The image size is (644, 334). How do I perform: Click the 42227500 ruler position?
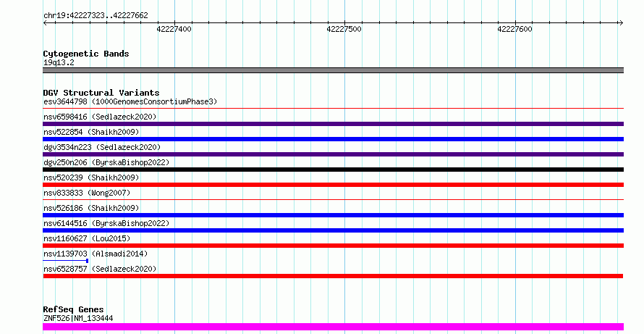[x=344, y=29]
